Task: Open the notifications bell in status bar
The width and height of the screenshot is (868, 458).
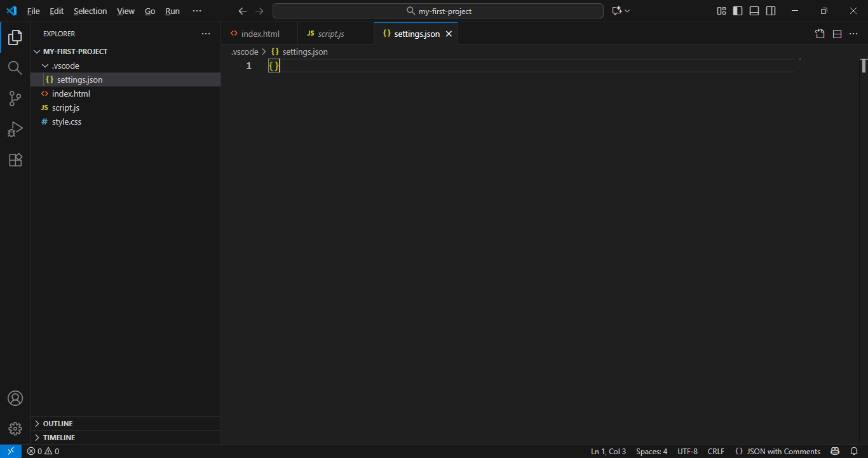Action: [x=855, y=451]
